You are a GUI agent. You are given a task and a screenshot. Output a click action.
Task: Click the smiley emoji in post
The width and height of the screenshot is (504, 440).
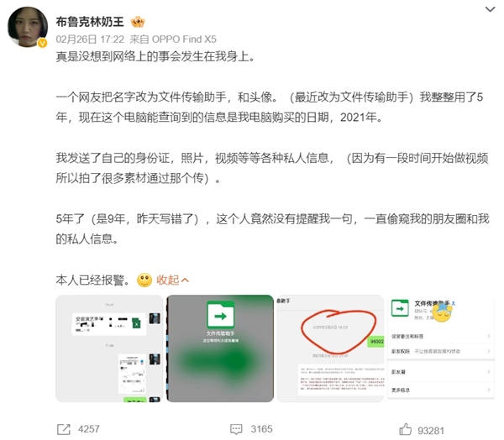click(x=144, y=280)
